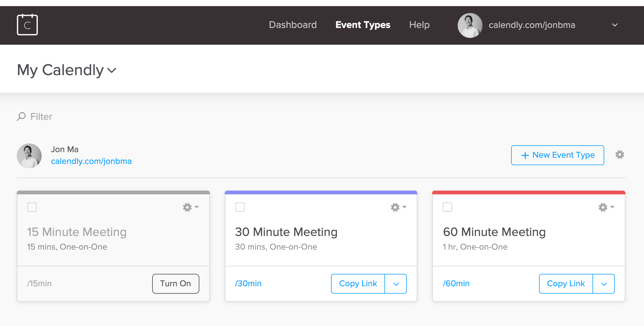Expand the 30 Minute Copy Link dropdown arrow

[x=396, y=284]
